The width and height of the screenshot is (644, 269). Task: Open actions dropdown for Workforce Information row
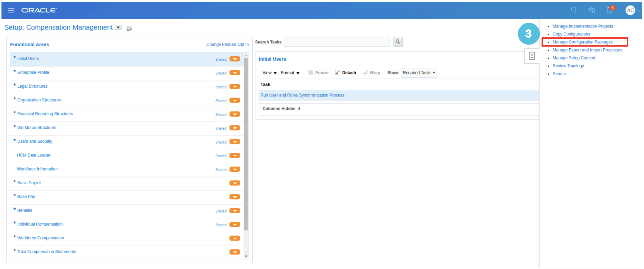pyautogui.click(x=235, y=169)
